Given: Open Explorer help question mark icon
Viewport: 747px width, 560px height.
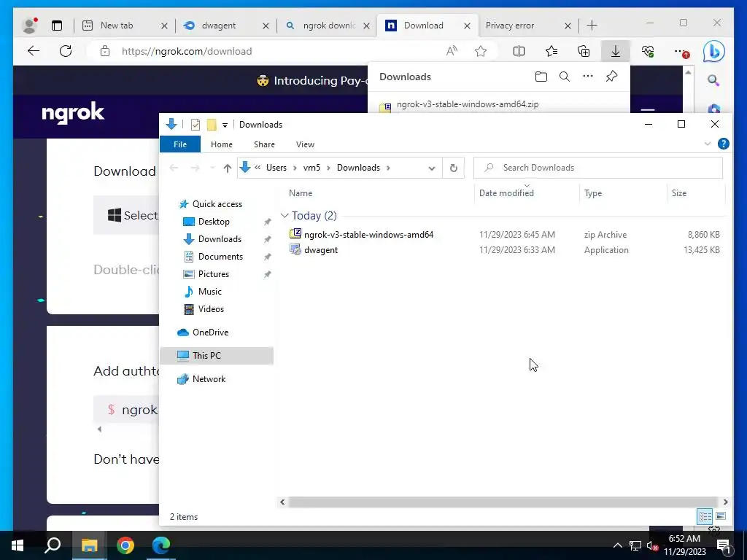Looking at the screenshot, I should click(723, 144).
